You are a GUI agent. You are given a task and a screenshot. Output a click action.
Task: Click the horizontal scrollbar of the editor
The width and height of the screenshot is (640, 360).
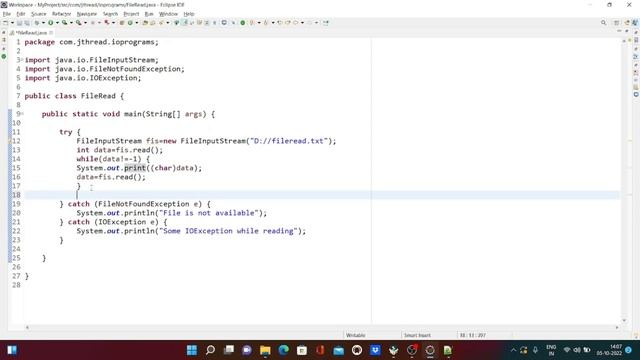tap(322, 327)
